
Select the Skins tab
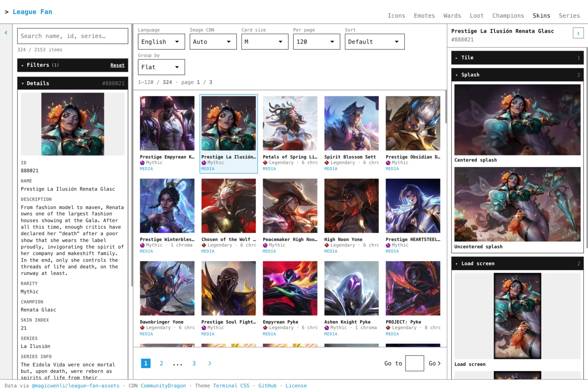pos(541,16)
